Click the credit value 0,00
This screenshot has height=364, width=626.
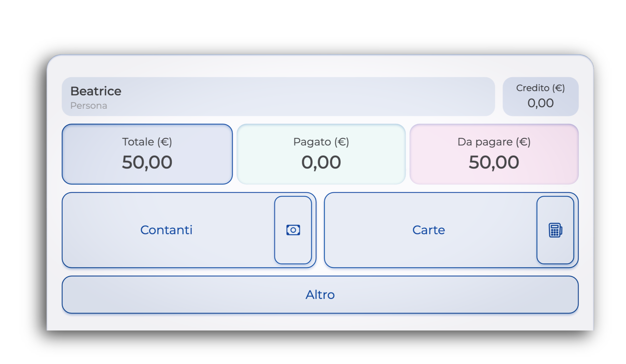pos(540,103)
